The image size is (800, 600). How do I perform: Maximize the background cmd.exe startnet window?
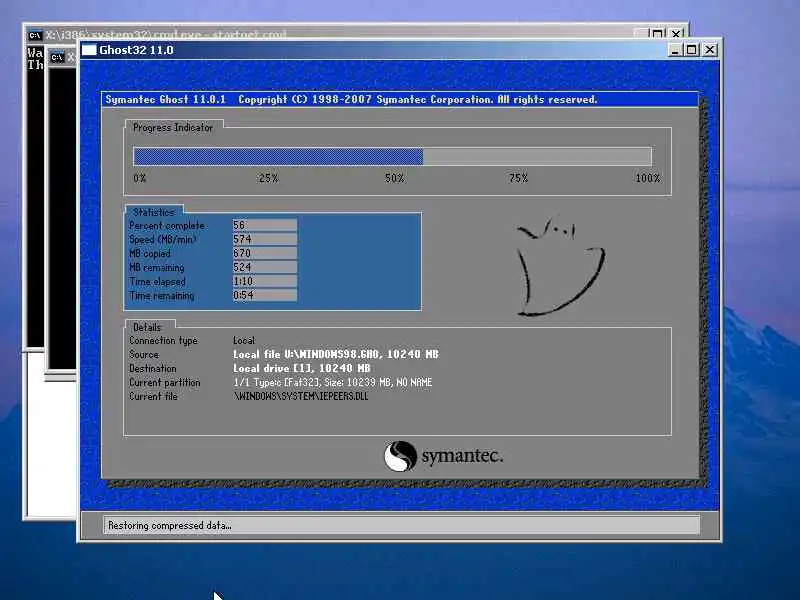click(658, 34)
